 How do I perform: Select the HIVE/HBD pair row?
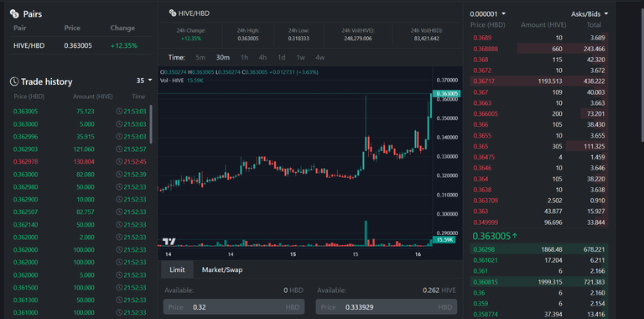[x=80, y=45]
